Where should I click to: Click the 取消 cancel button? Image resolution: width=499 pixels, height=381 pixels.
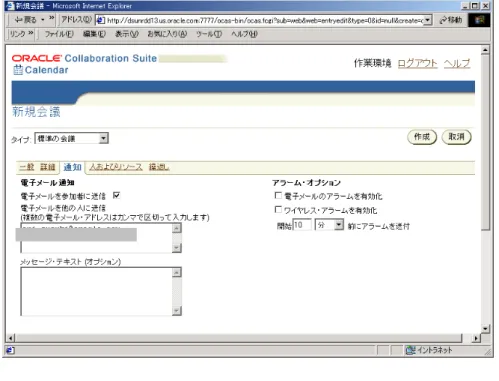point(456,137)
